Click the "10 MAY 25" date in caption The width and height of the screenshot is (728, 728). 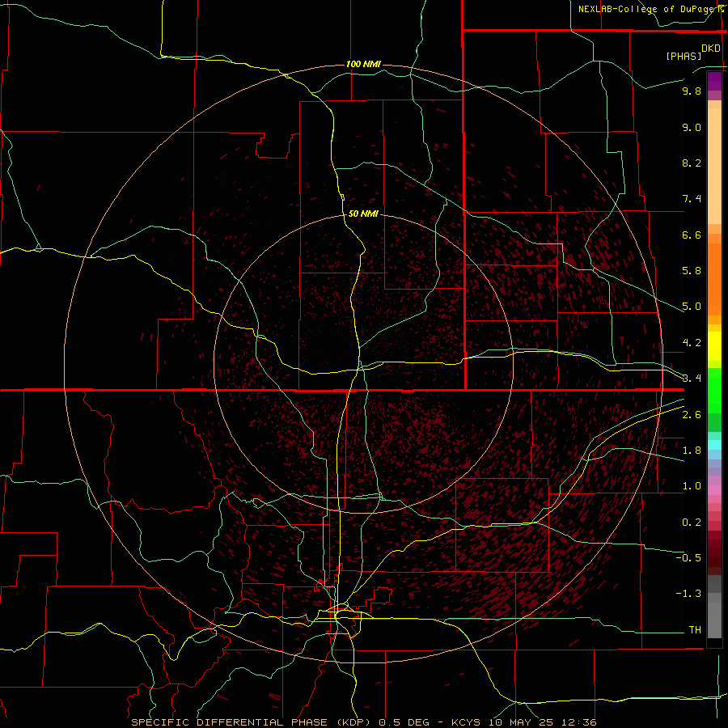pos(521,722)
